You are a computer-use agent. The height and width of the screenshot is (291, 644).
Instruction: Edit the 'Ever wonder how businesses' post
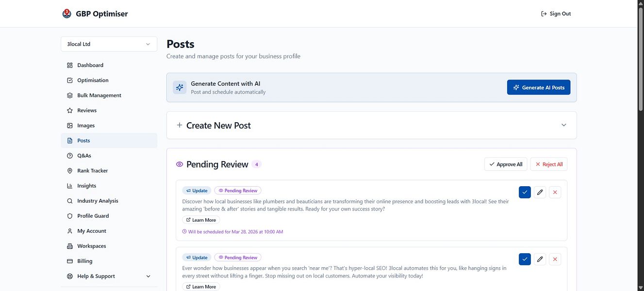tap(540, 259)
